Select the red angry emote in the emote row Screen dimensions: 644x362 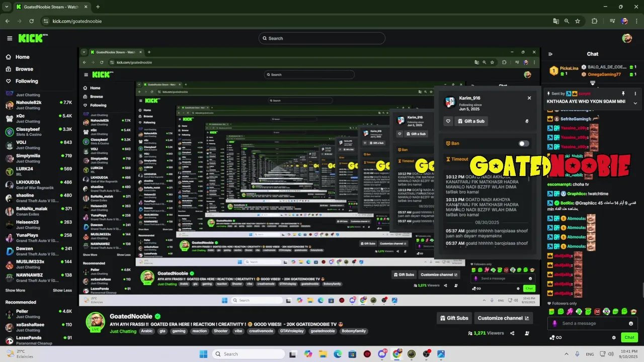[597, 312]
